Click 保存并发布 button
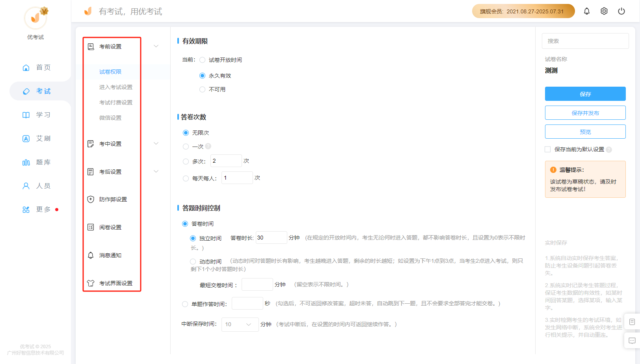Screen dimensions: 640x364 (585, 113)
